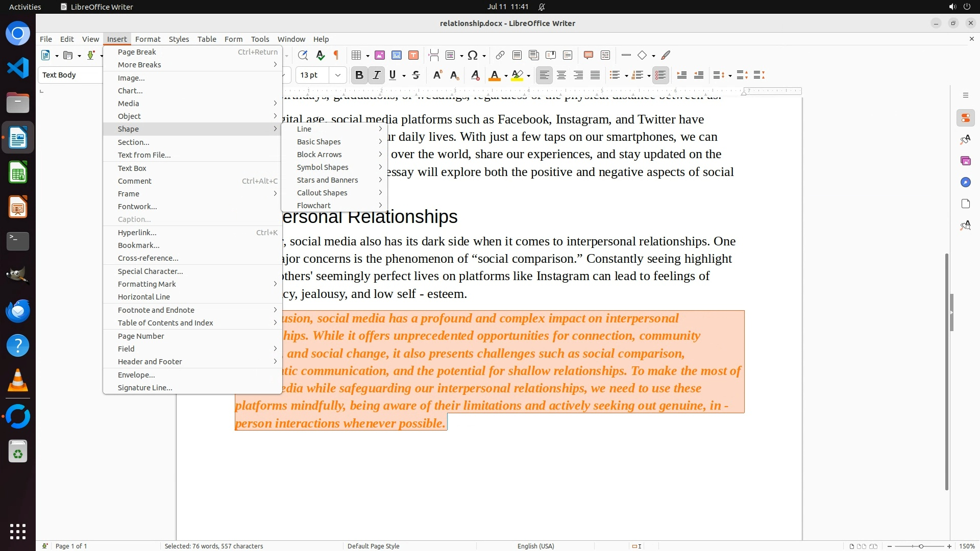Open the sidebar Navigator panel icon
The width and height of the screenshot is (980, 551).
coord(965,182)
